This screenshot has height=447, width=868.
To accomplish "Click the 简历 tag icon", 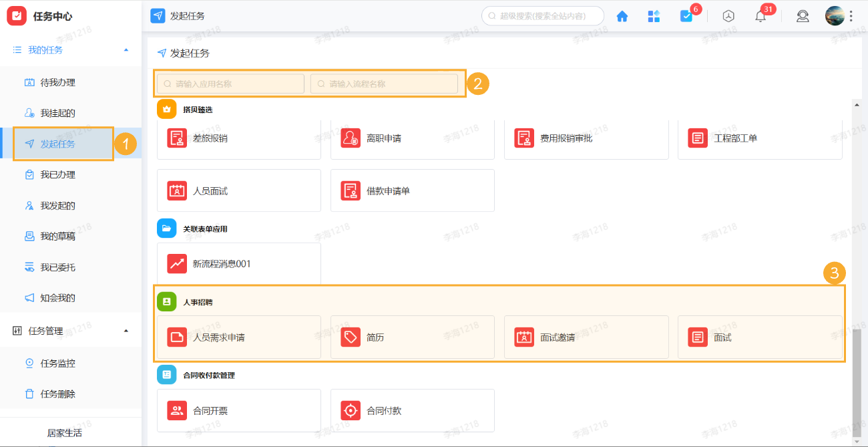I will (x=351, y=337).
